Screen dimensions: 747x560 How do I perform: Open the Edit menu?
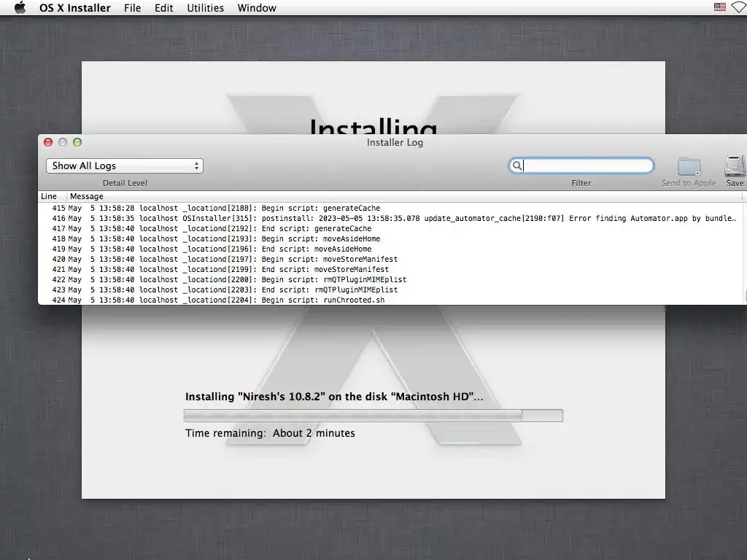164,8
